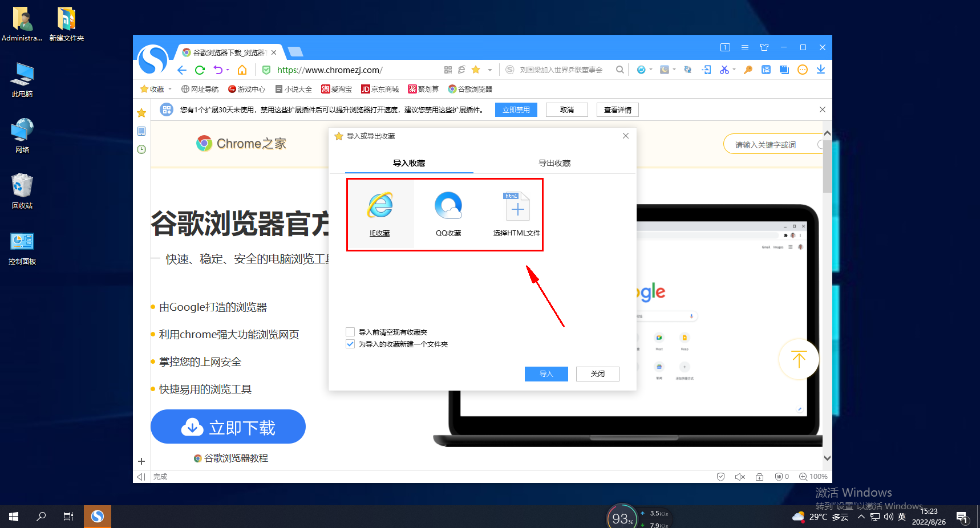Switch to the 导入收藏 tab
This screenshot has height=528, width=980.
pos(409,163)
